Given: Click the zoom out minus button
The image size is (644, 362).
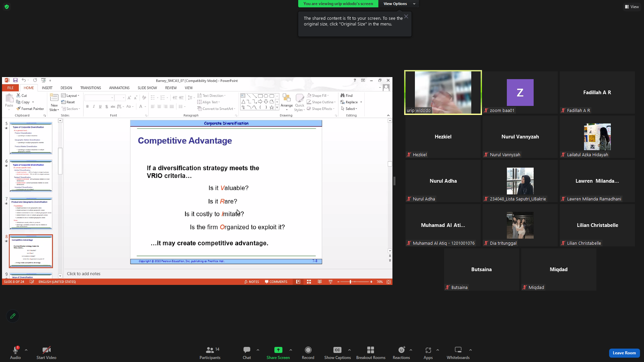Looking at the screenshot, I should point(338,282).
